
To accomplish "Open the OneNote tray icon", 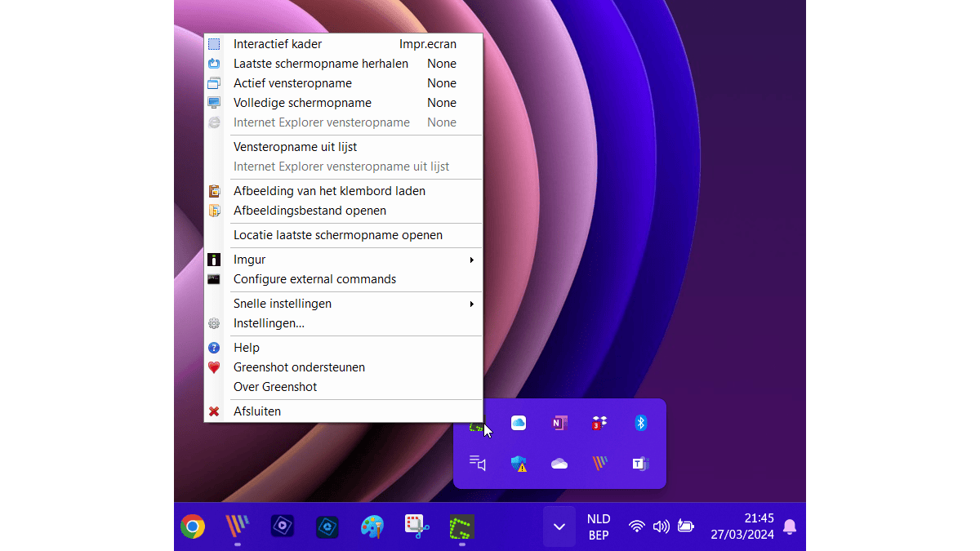I will (559, 423).
